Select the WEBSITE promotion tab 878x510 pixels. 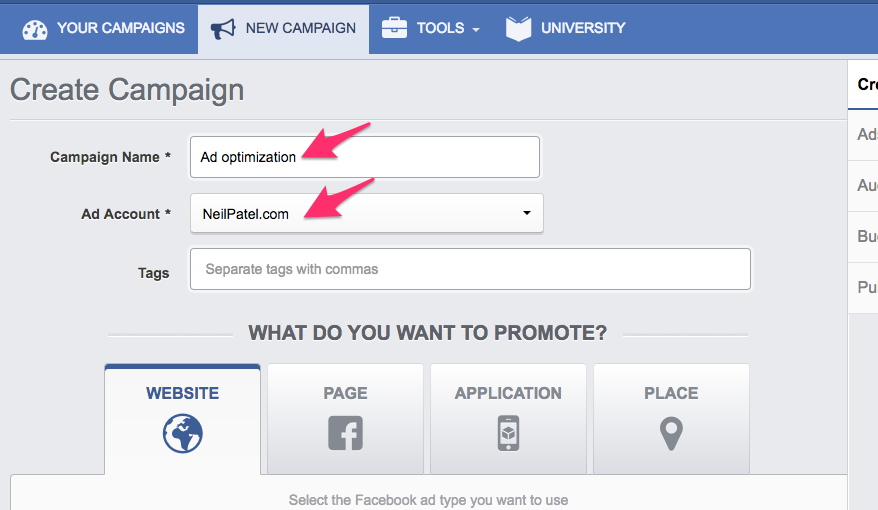(183, 393)
